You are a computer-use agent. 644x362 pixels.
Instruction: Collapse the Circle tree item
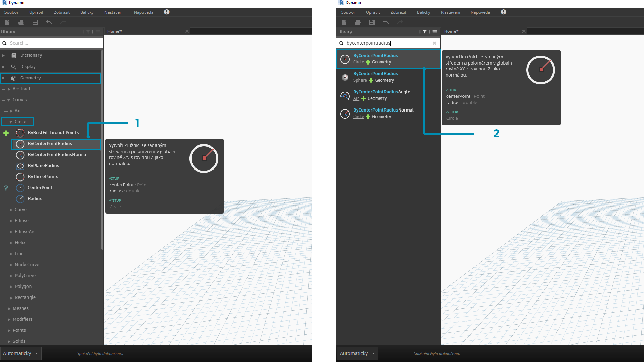[x=11, y=122]
